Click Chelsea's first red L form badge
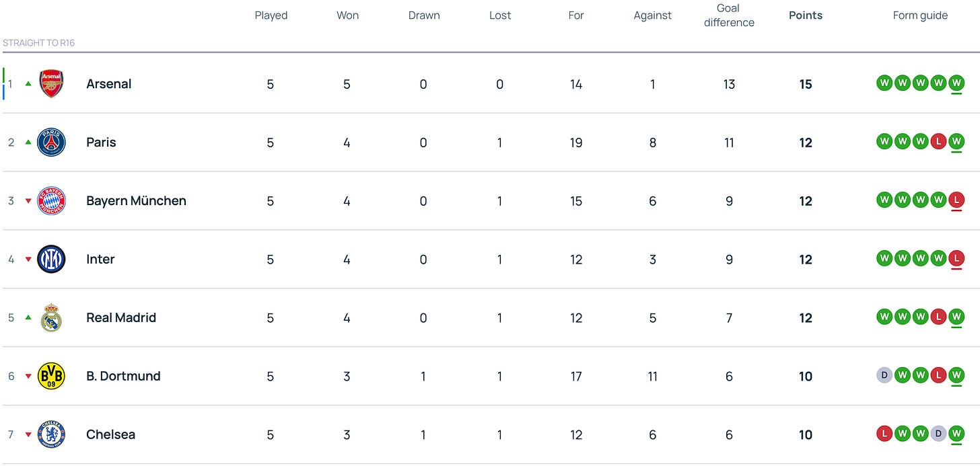980x466 pixels. pyautogui.click(x=884, y=434)
